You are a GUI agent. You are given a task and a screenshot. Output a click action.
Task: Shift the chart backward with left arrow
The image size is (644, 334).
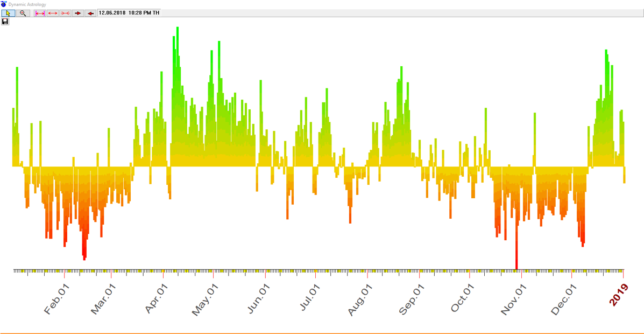pyautogui.click(x=90, y=13)
